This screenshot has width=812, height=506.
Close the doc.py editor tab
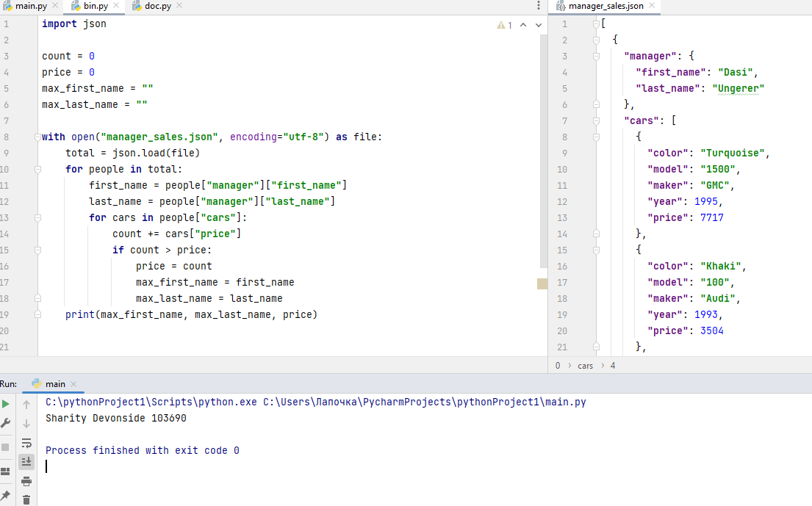pyautogui.click(x=179, y=5)
